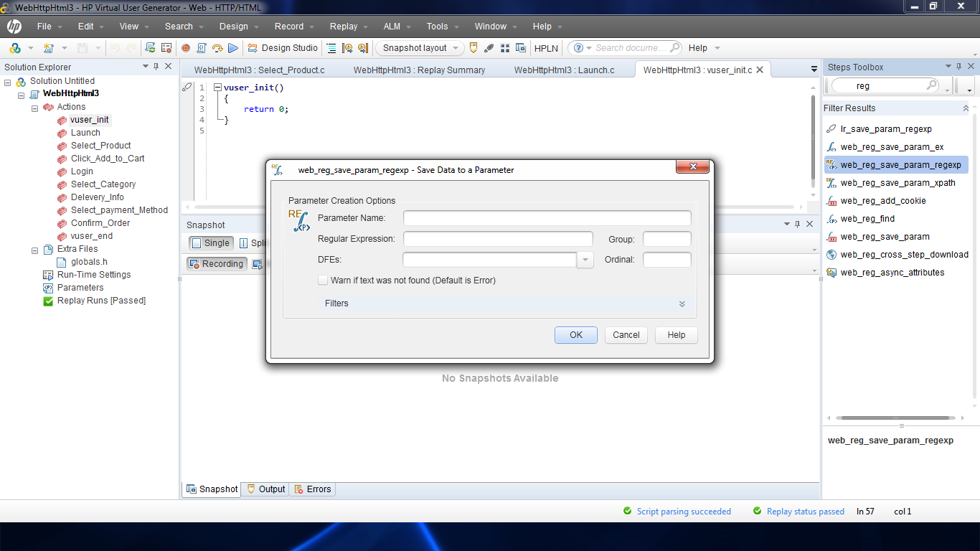Click the Replay play arrow in toolbar
The image size is (980, 551).
[x=233, y=48]
